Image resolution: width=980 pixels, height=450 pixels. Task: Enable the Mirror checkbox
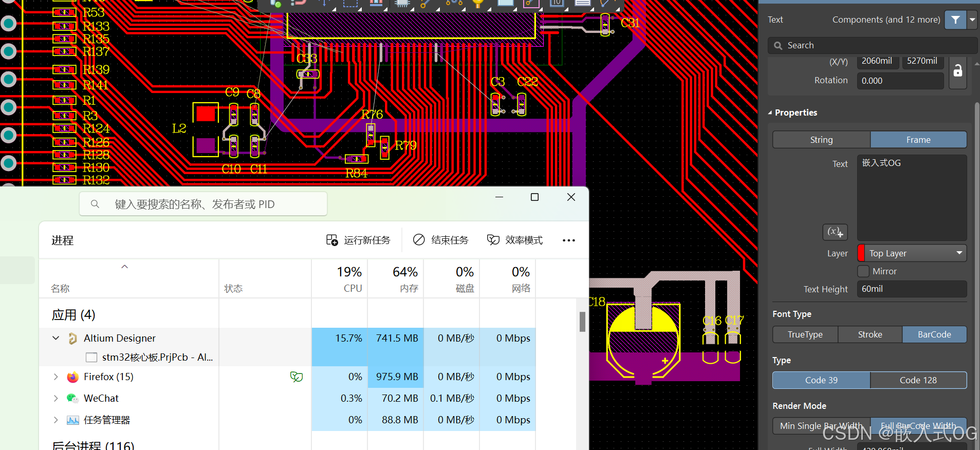(x=863, y=271)
